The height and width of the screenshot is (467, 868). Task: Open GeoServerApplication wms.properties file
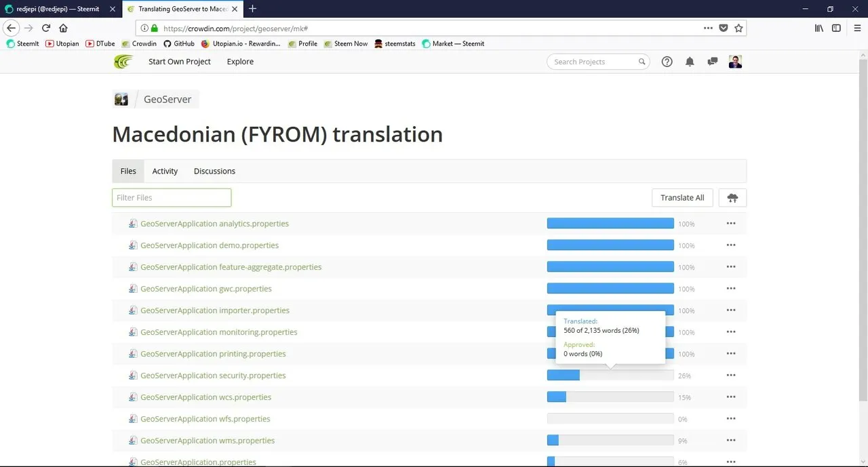[x=208, y=441]
